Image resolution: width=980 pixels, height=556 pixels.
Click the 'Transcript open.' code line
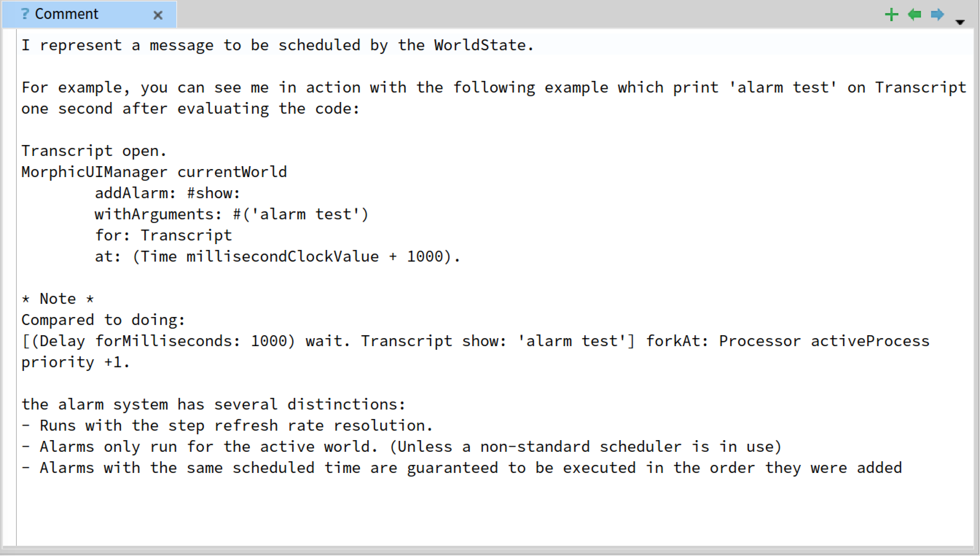[x=94, y=151]
